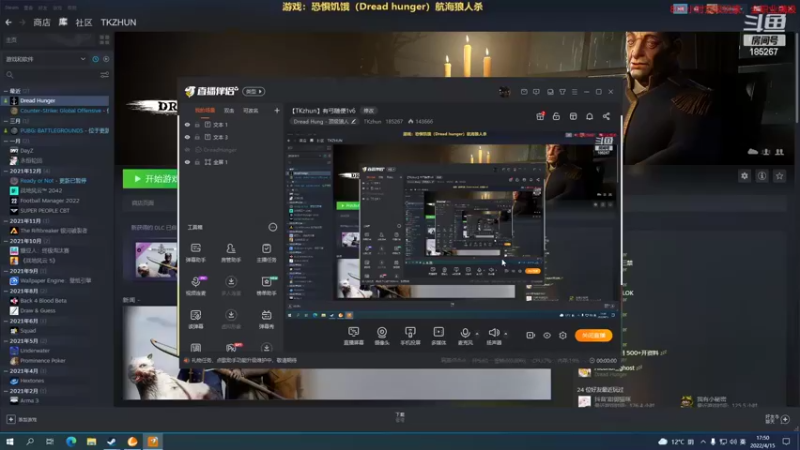The width and height of the screenshot is (800, 450).
Task: Open Windows Start menu
Action: point(10,441)
